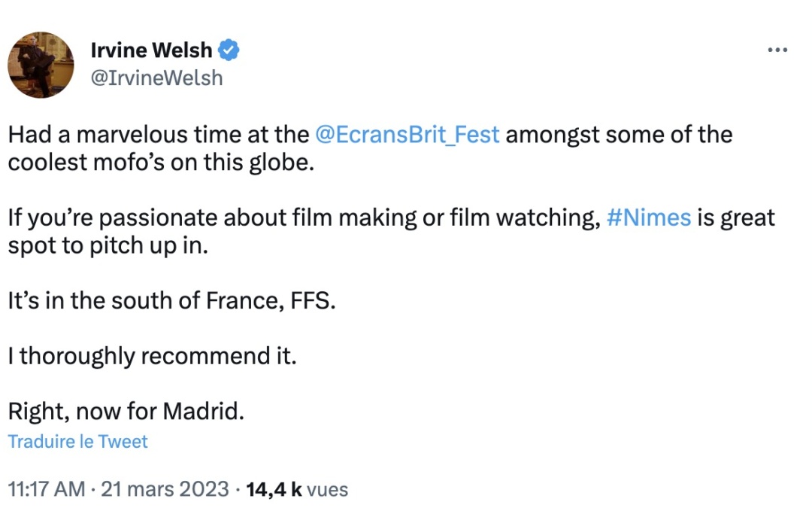The image size is (812, 508).
Task: Click the 21 mars 2023 date
Action: pos(165,489)
